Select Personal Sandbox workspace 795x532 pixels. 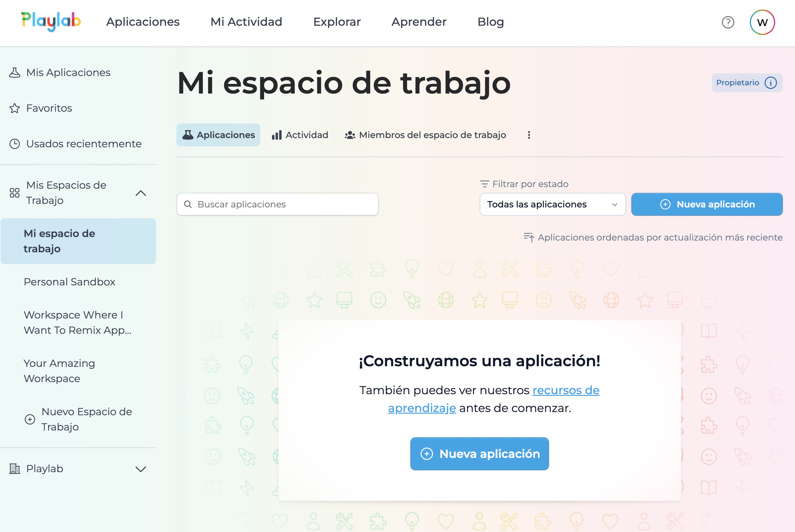(70, 282)
